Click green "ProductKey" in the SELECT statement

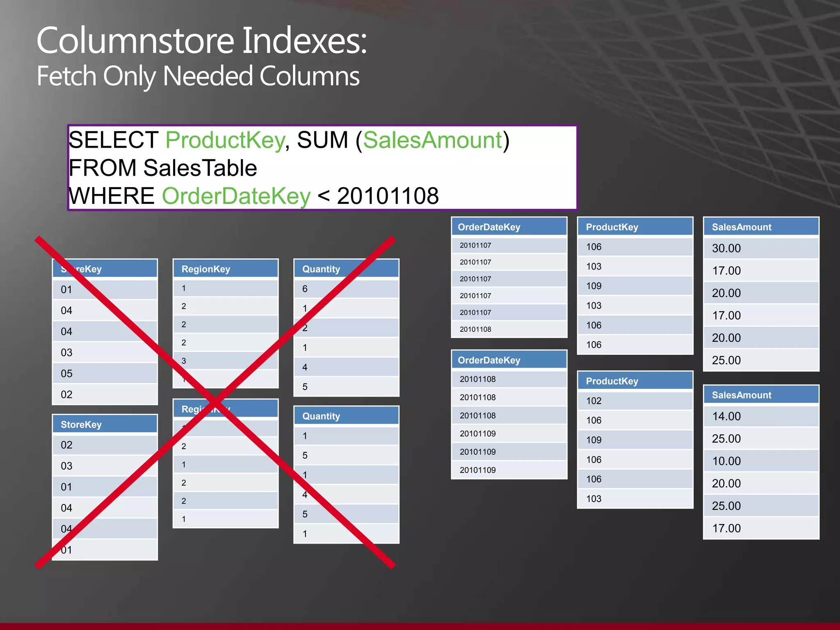tap(225, 140)
